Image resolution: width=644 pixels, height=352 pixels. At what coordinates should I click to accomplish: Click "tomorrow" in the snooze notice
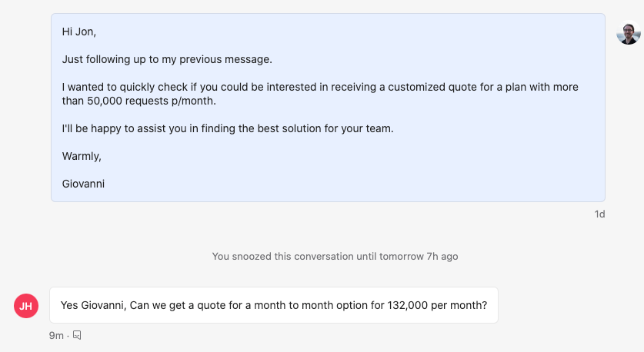pyautogui.click(x=402, y=257)
